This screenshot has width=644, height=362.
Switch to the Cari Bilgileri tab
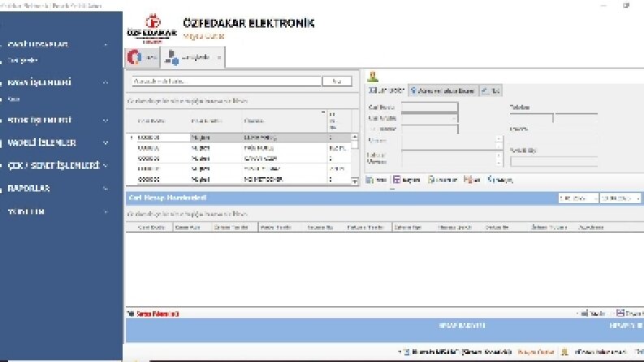click(x=387, y=90)
